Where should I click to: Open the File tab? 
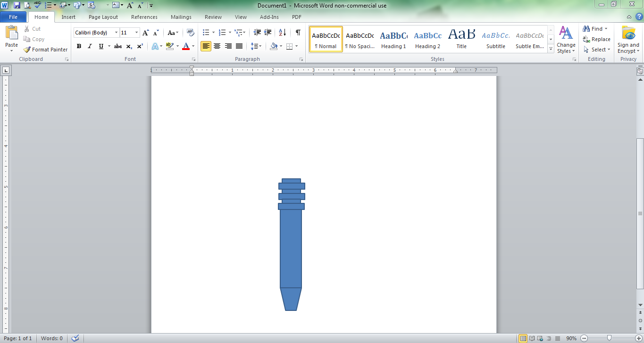click(13, 17)
